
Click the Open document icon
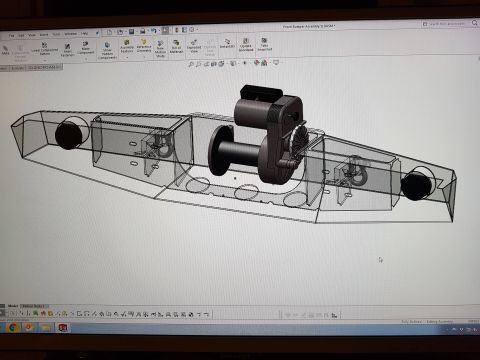tap(120, 32)
